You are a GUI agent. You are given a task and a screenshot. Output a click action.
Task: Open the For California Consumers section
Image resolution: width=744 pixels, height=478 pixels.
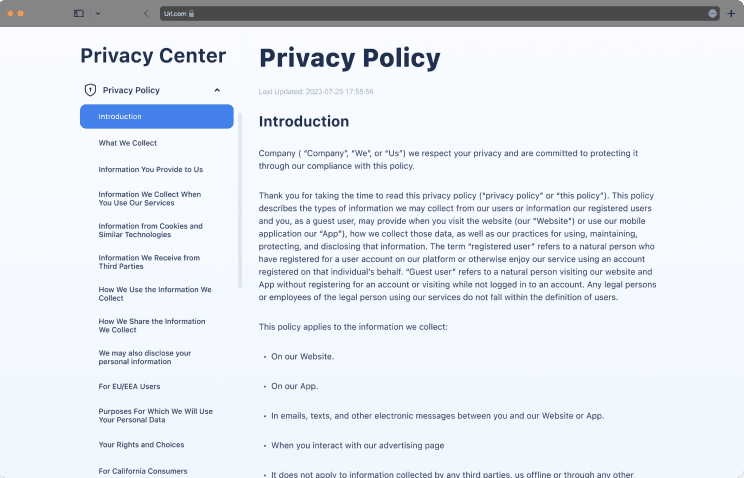(142, 470)
